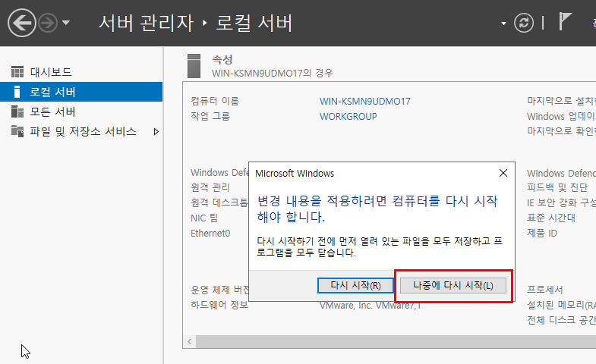The height and width of the screenshot is (364, 596).
Task: Click computer name link WIN-KSMN9UDMO17
Action: click(365, 102)
